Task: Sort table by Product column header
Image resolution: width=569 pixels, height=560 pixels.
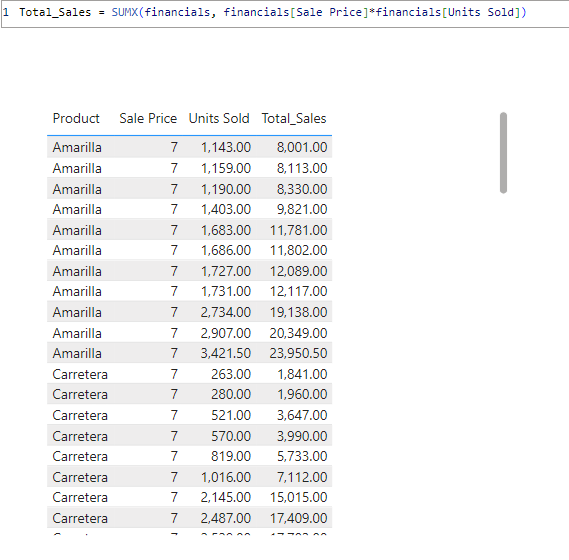Action: tap(76, 118)
